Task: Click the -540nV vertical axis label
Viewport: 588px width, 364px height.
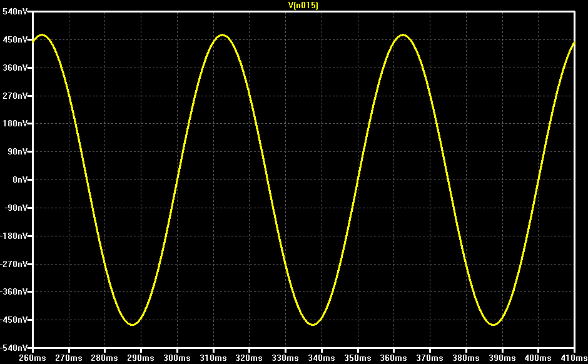Action: 14,348
